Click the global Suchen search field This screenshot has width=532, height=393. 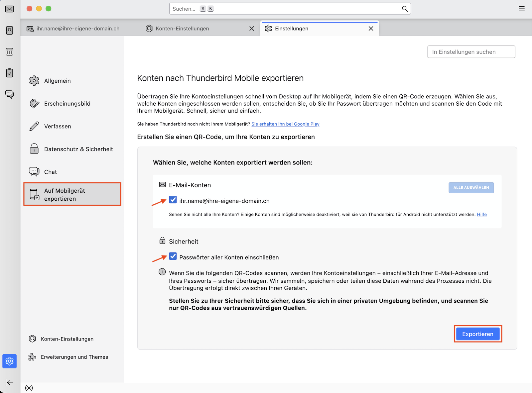click(290, 9)
